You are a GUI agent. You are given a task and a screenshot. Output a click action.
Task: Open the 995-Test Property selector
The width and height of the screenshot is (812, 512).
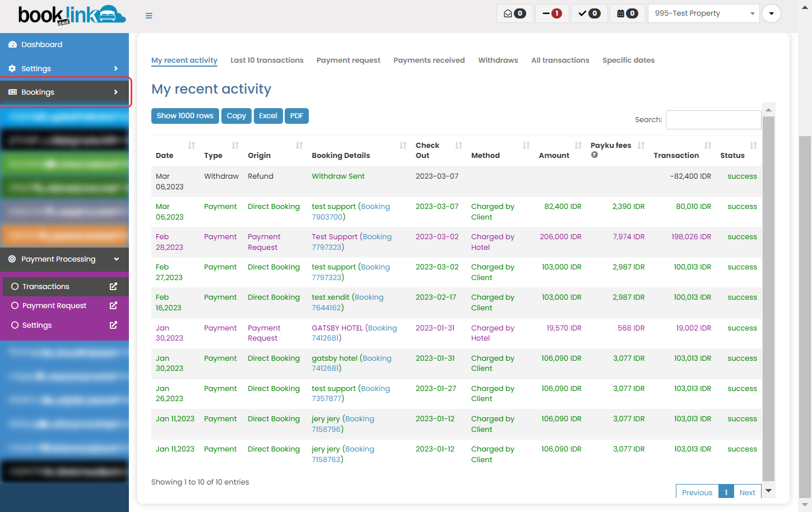704,13
